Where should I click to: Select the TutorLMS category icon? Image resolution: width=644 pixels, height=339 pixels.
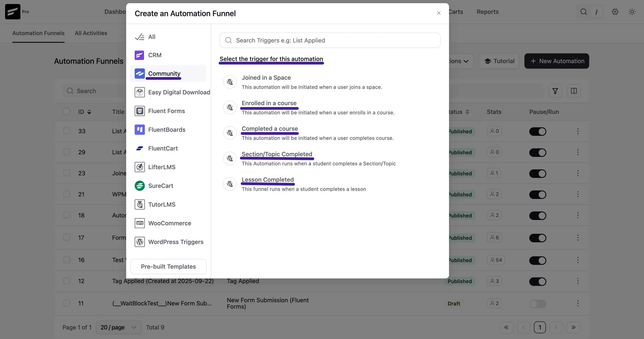coord(140,204)
